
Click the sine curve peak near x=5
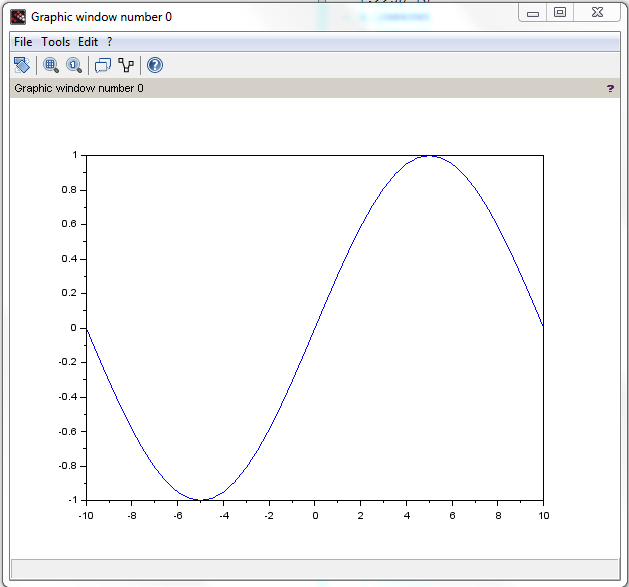(x=429, y=156)
